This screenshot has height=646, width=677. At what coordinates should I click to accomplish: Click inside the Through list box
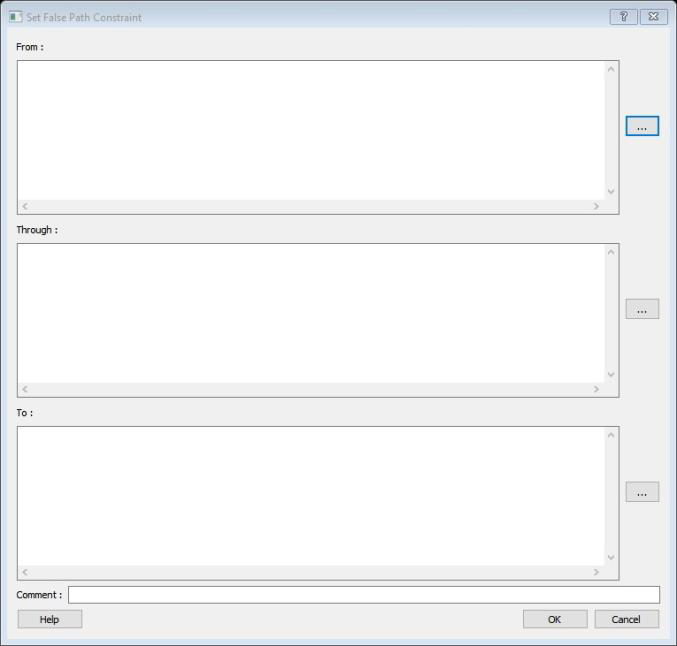(311, 313)
